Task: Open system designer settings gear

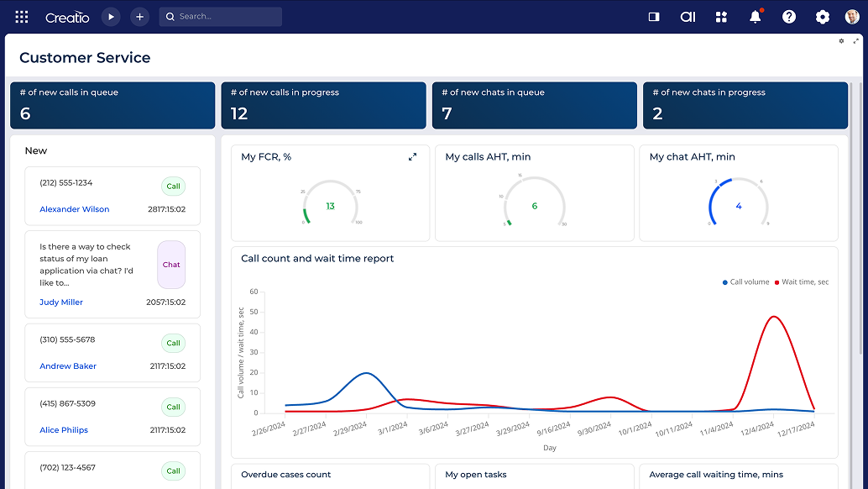Action: 822,16
